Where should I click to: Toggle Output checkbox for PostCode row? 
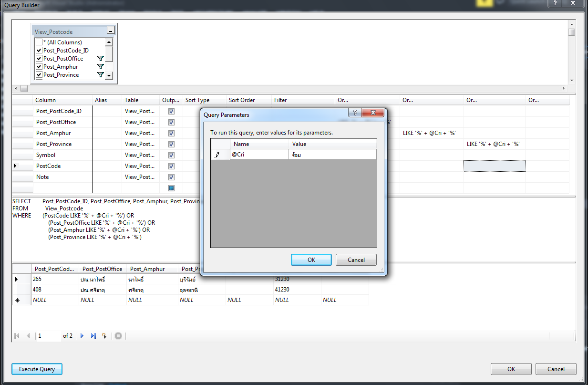coord(172,166)
